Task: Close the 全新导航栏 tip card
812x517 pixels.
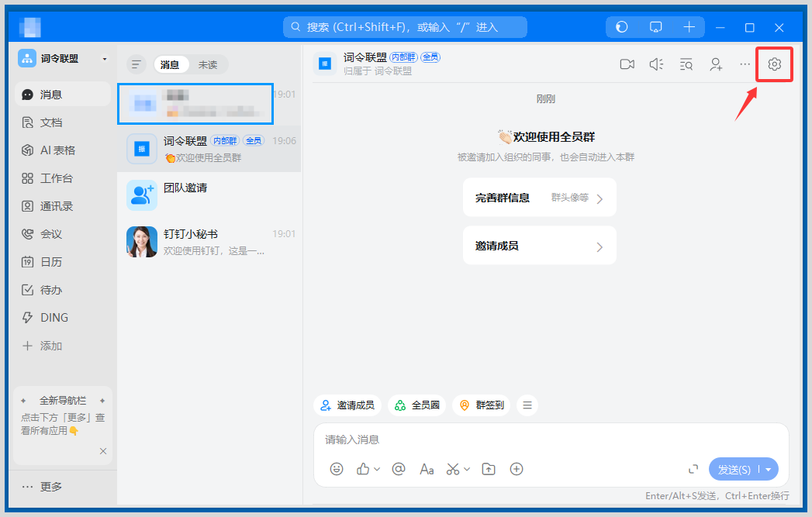Action: (x=103, y=451)
